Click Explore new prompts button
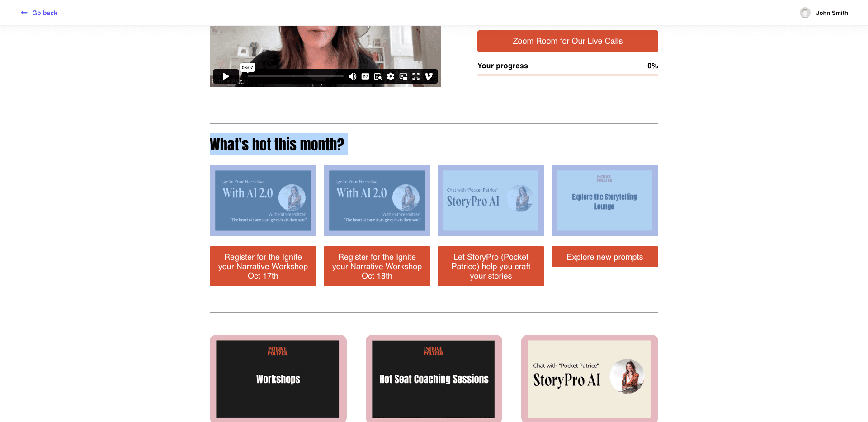Viewport: 868px width, 422px height. [x=605, y=257]
